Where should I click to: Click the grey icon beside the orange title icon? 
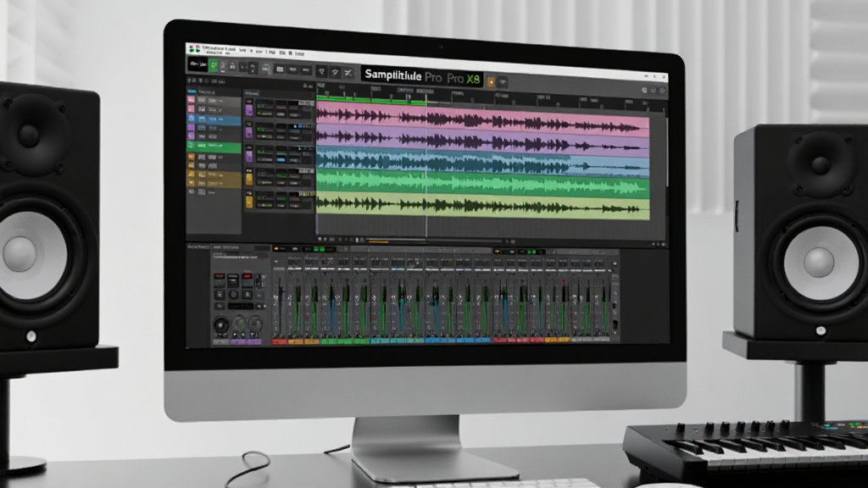pyautogui.click(x=503, y=82)
